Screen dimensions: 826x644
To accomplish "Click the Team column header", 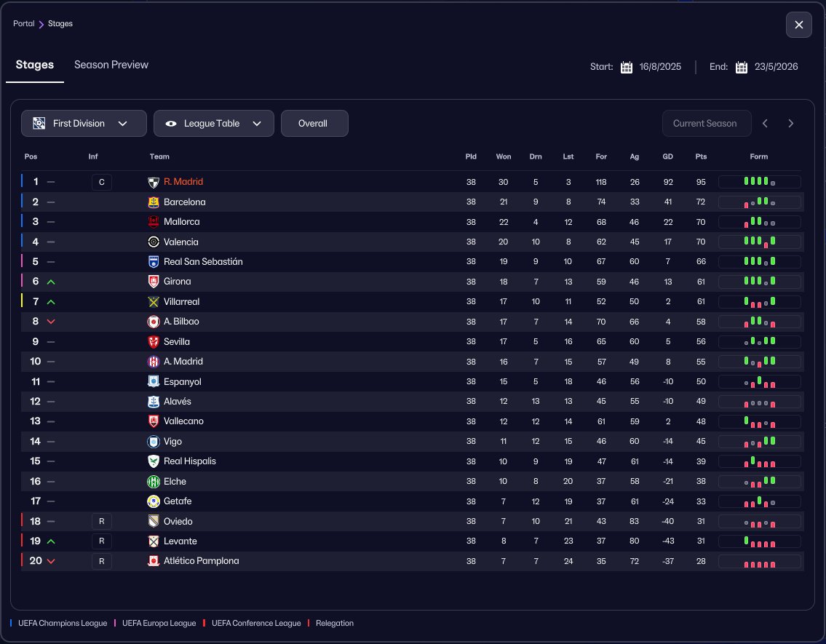I will click(x=159, y=156).
